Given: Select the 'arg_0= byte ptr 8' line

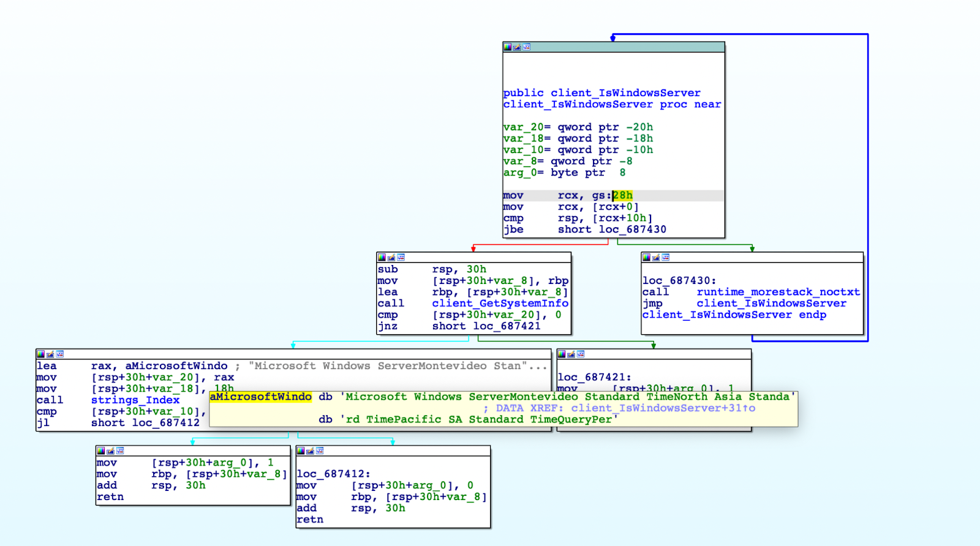Looking at the screenshot, I should pyautogui.click(x=564, y=173).
